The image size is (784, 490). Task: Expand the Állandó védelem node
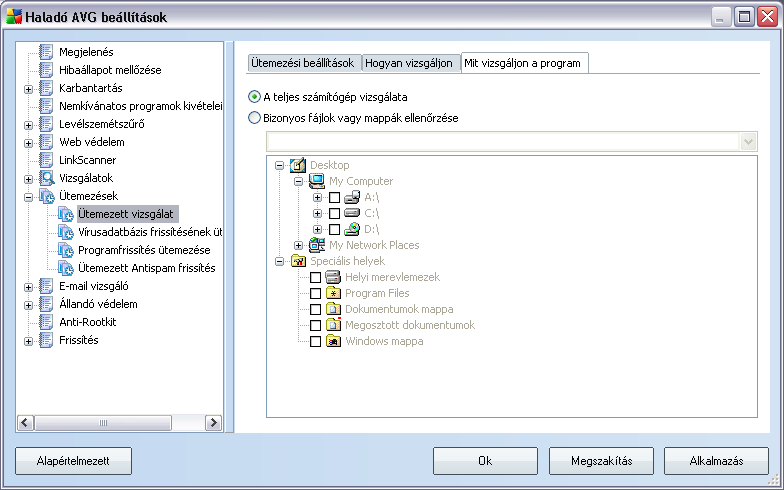(28, 305)
